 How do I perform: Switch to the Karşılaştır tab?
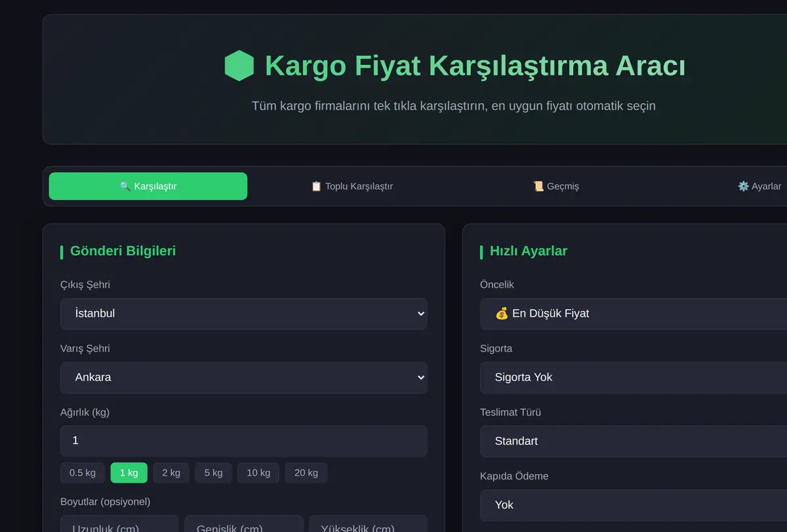click(148, 186)
